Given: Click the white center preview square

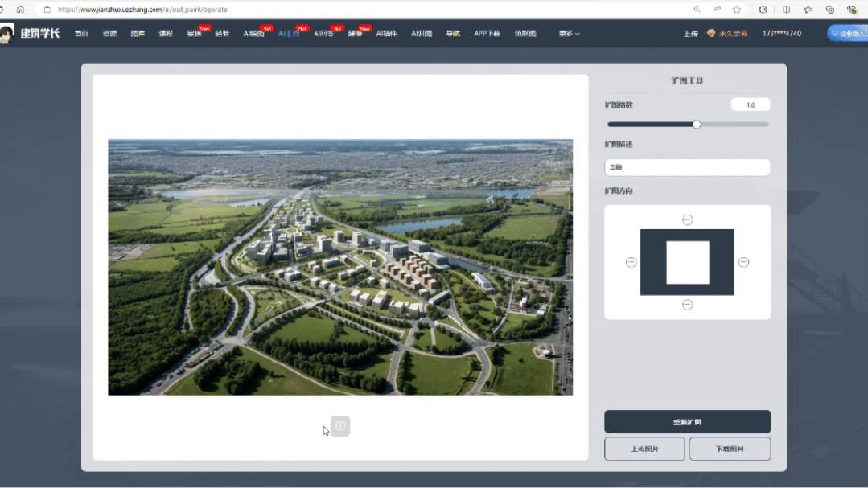Looking at the screenshot, I should coord(688,262).
